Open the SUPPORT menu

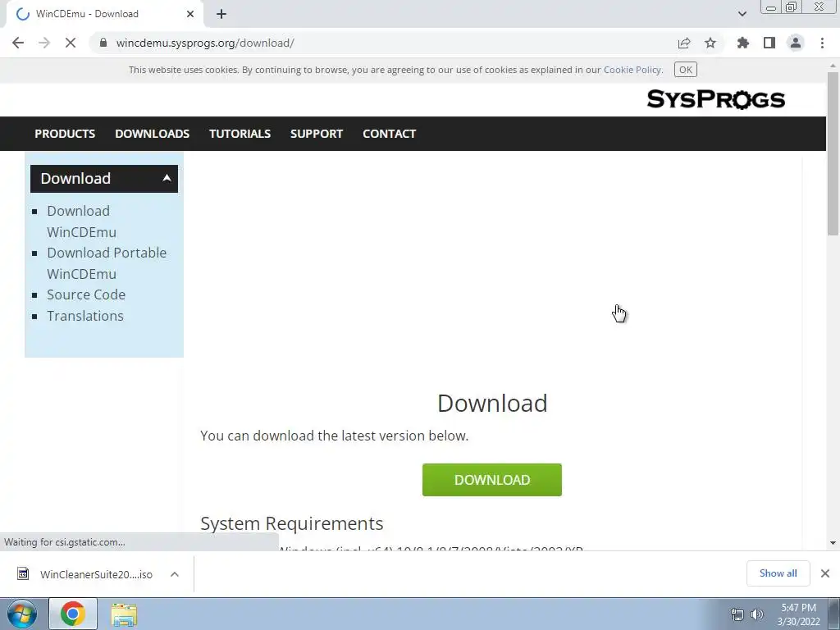(x=317, y=134)
